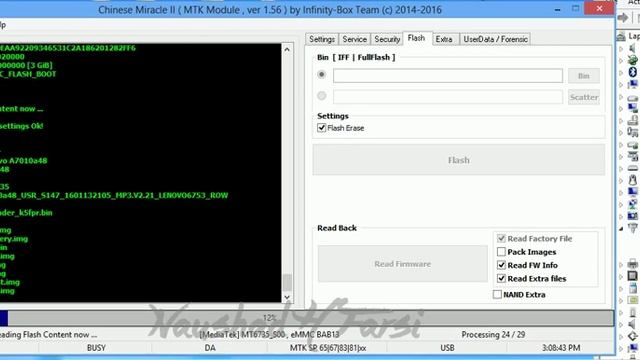Expand the Bluetooth node in Device Manager
This screenshot has height=360, width=640.
point(621,73)
